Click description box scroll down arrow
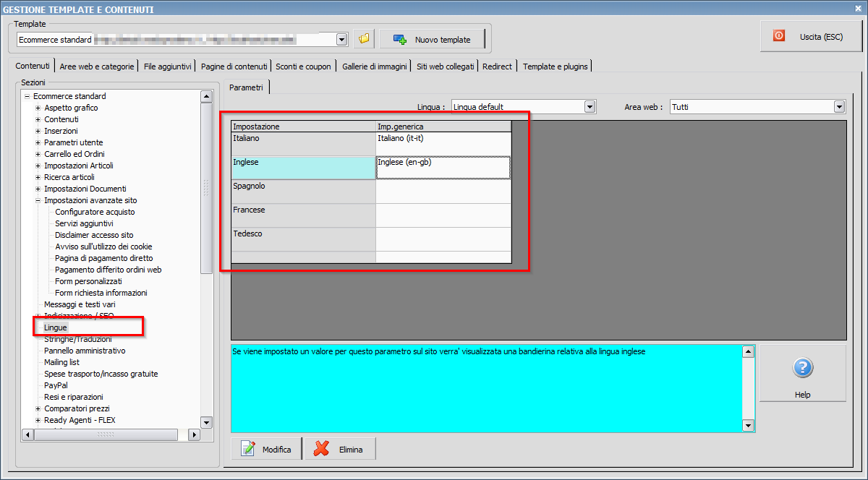The image size is (868, 480). [749, 426]
